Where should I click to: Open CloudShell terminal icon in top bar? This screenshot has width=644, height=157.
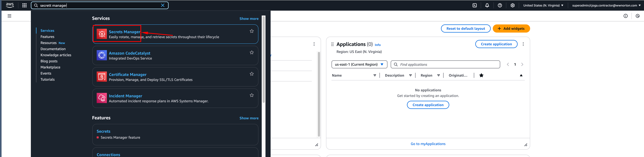(475, 5)
